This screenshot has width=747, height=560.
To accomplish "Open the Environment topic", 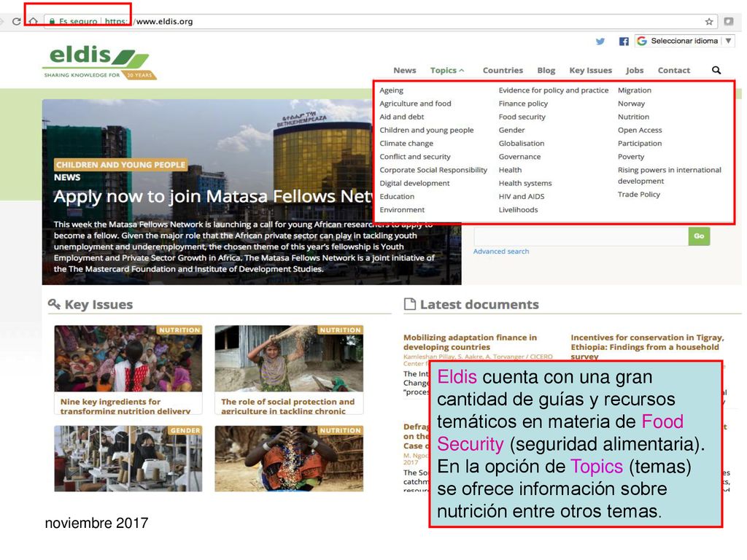I will pos(402,210).
